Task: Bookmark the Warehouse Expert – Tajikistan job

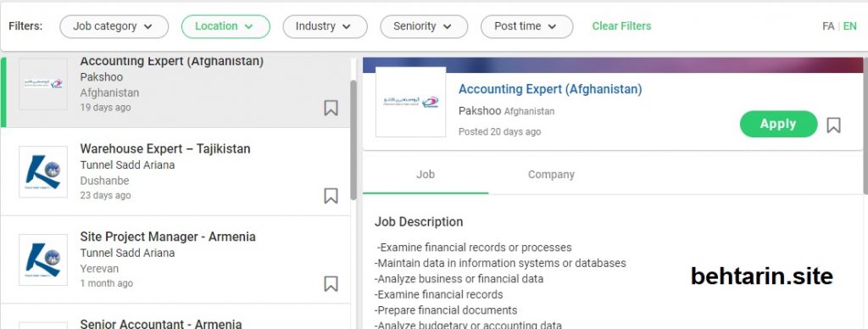Action: (331, 196)
